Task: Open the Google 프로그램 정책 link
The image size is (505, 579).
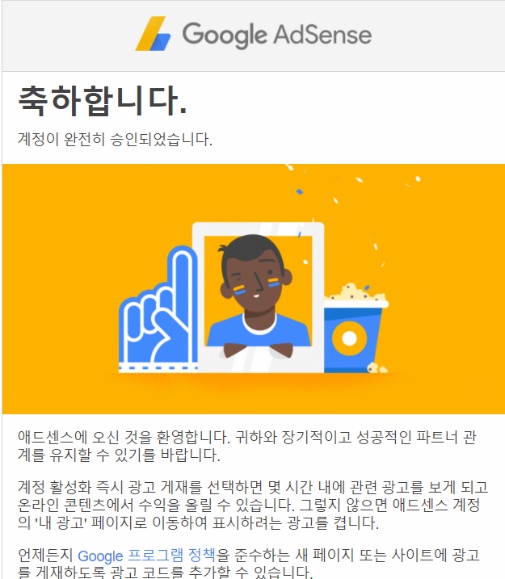Action: tap(146, 555)
